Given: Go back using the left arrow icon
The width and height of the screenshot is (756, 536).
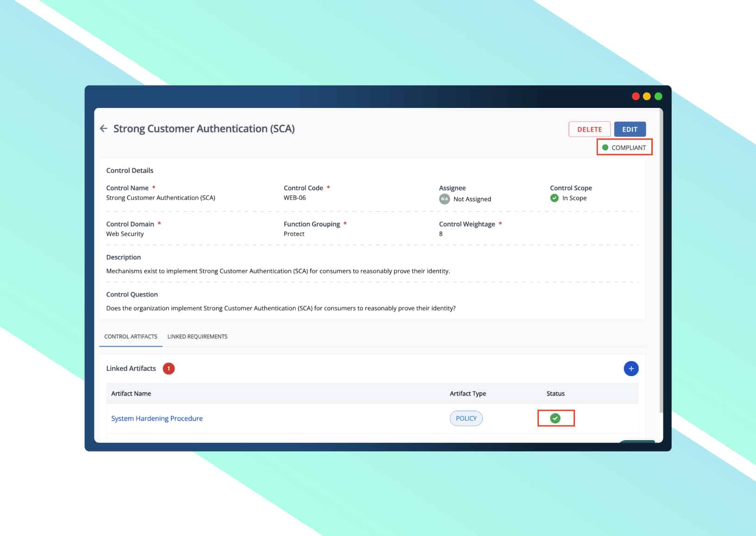Looking at the screenshot, I should click(x=104, y=128).
